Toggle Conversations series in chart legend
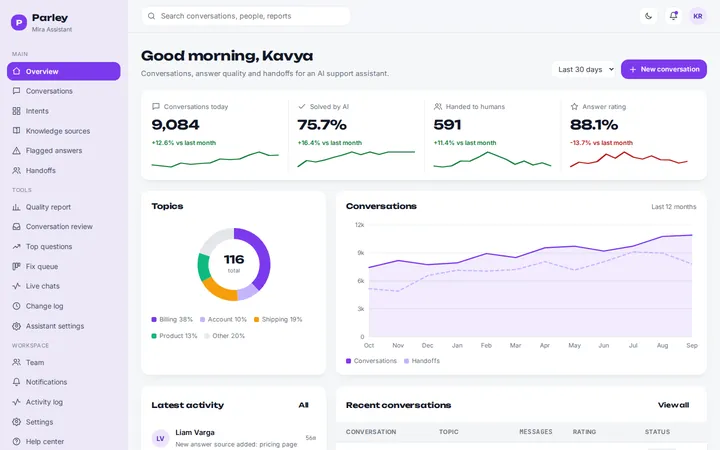The height and width of the screenshot is (450, 720). pyautogui.click(x=371, y=361)
